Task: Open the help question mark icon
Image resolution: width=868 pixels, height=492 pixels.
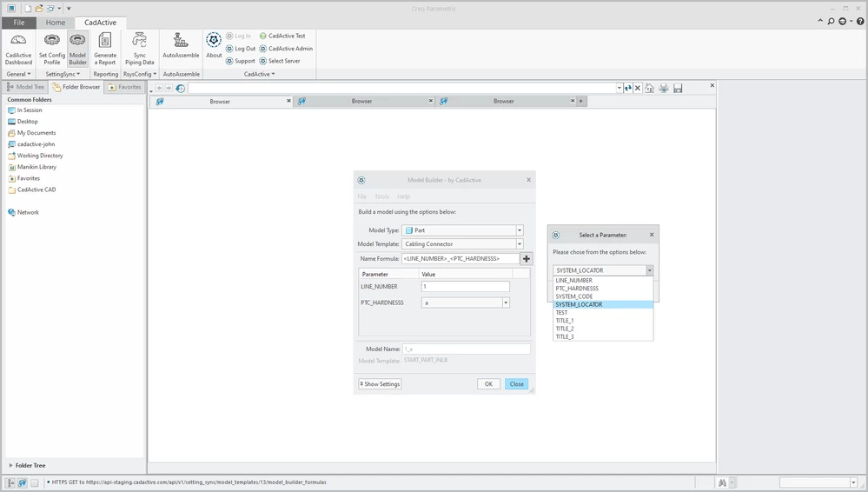Action: coord(860,22)
